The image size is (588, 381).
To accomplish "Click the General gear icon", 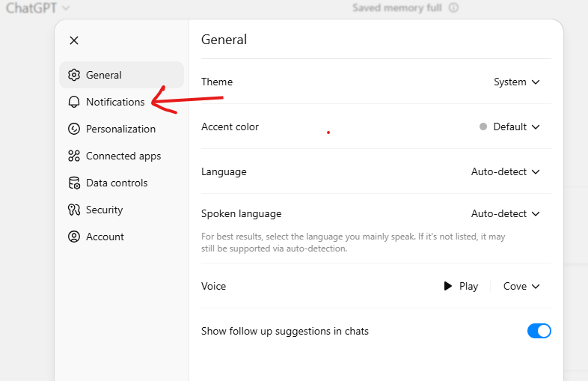I will 74,75.
